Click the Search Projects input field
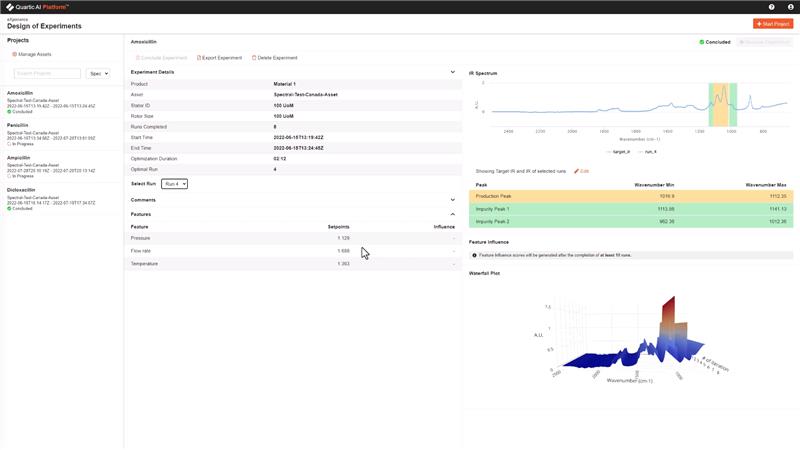The width and height of the screenshot is (800, 450). pos(47,73)
